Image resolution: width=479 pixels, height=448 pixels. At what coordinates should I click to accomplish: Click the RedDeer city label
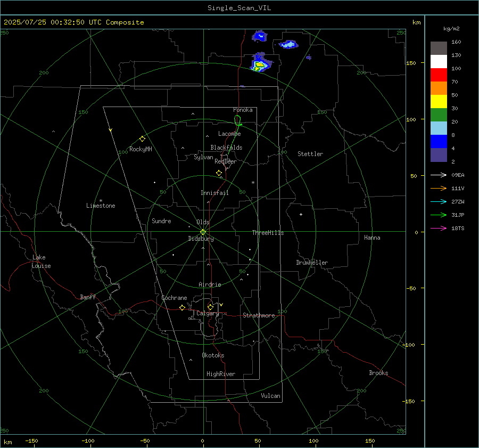pyautogui.click(x=226, y=161)
